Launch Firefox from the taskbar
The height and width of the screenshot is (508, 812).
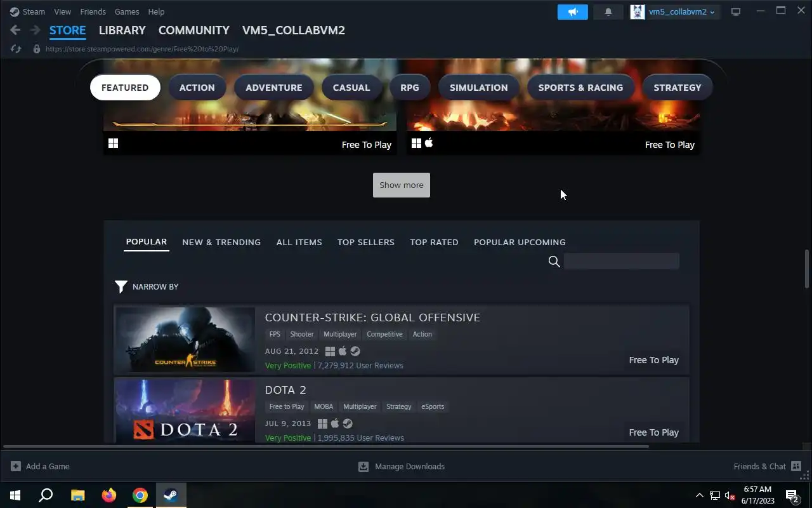(109, 495)
